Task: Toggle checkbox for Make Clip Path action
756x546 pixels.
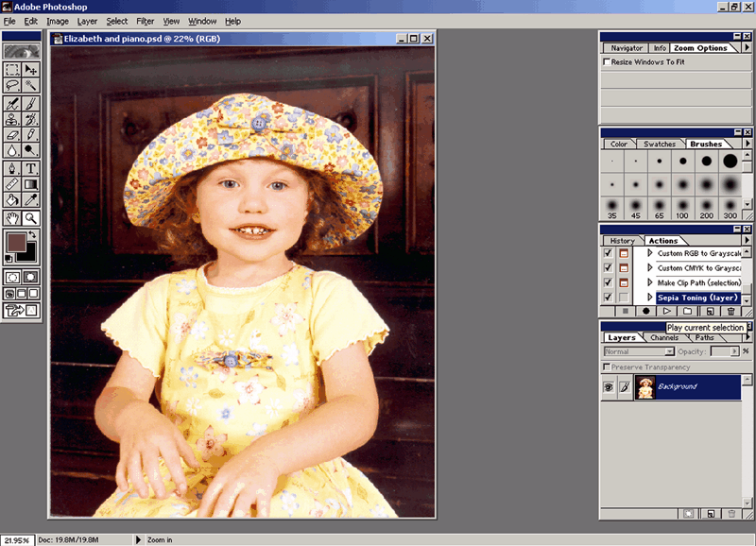Action: coord(608,282)
